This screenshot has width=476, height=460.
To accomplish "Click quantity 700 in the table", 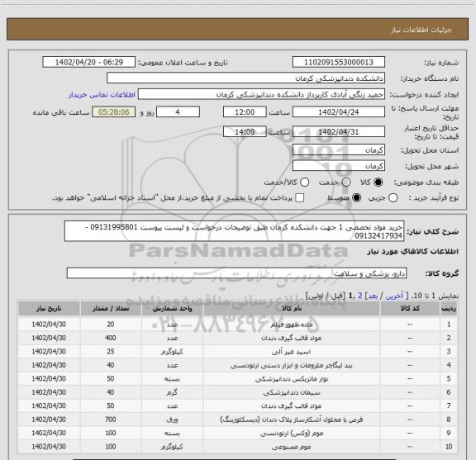I will tap(111, 420).
